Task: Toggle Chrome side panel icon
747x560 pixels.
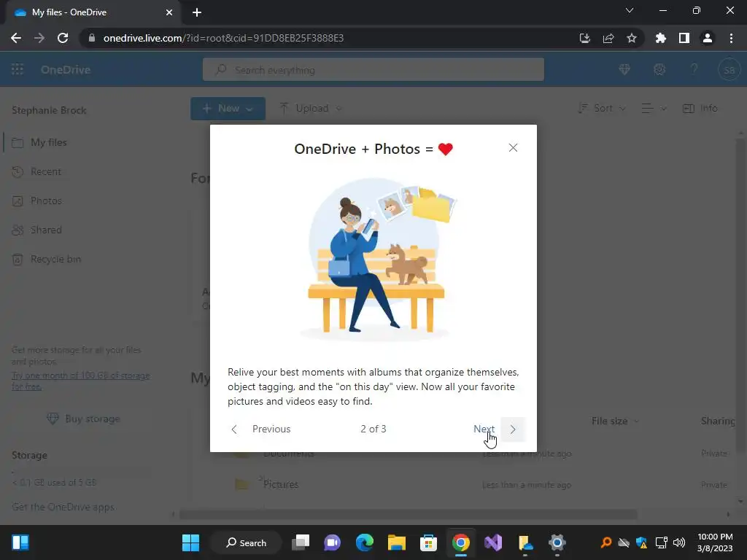Action: coord(684,38)
